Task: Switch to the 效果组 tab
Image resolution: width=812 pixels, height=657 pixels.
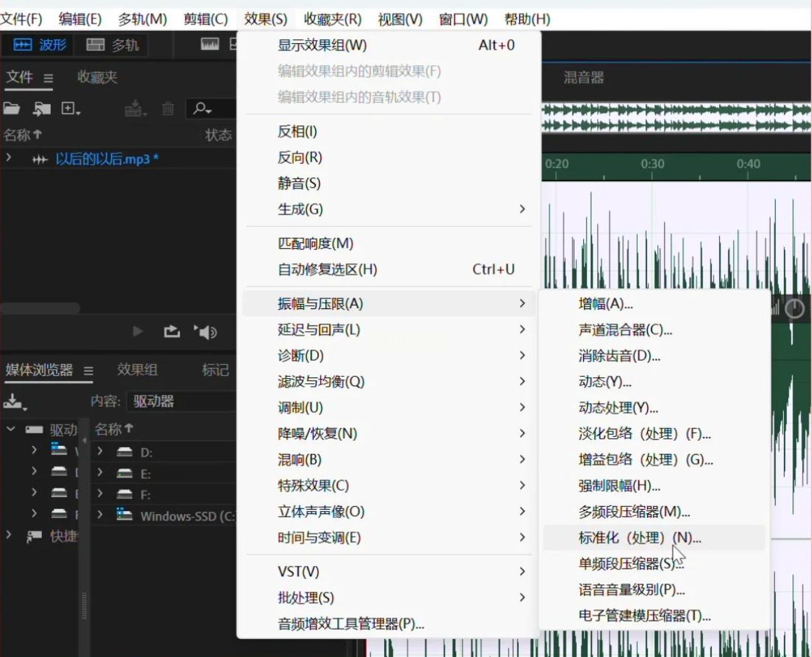Action: point(137,370)
